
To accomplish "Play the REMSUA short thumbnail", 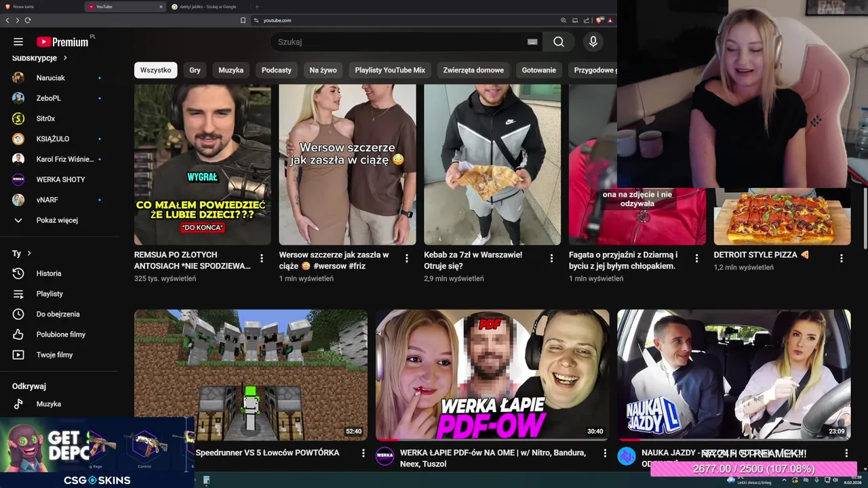I will [202, 165].
